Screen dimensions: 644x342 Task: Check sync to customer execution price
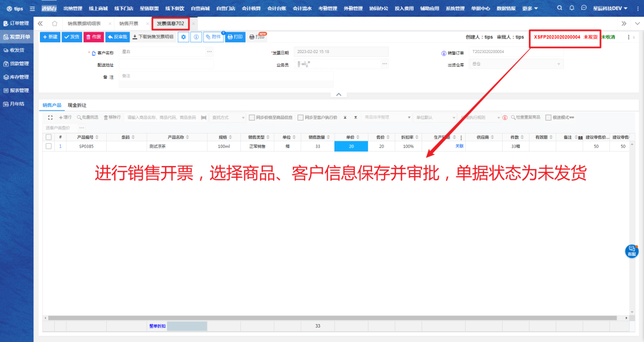(301, 118)
